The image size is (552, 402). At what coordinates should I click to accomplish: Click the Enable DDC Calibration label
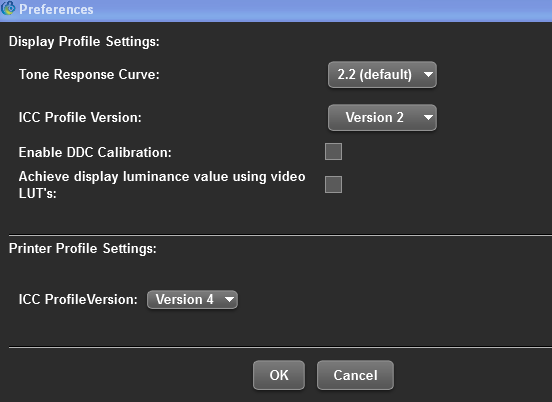pyautogui.click(x=95, y=152)
